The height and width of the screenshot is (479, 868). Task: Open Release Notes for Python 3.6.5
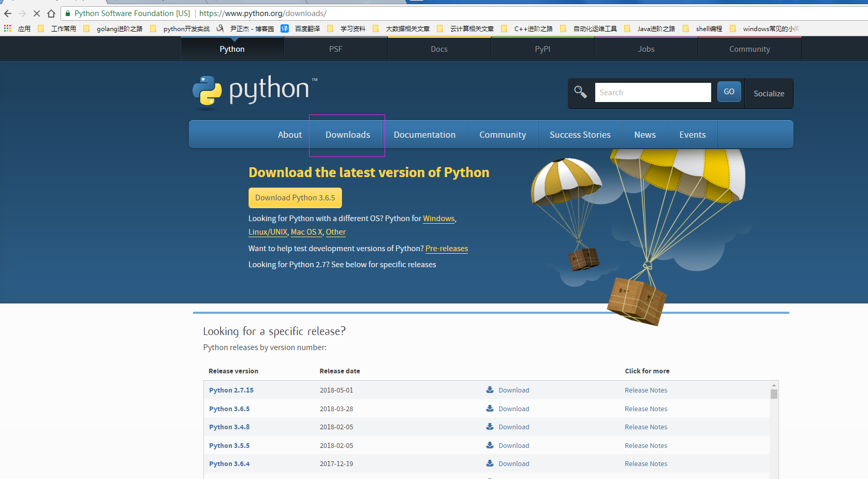tap(646, 409)
